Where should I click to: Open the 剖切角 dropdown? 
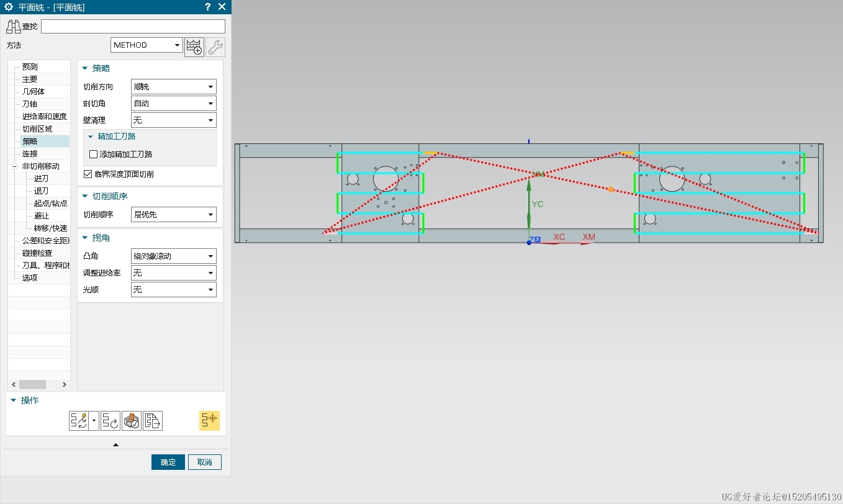174,104
